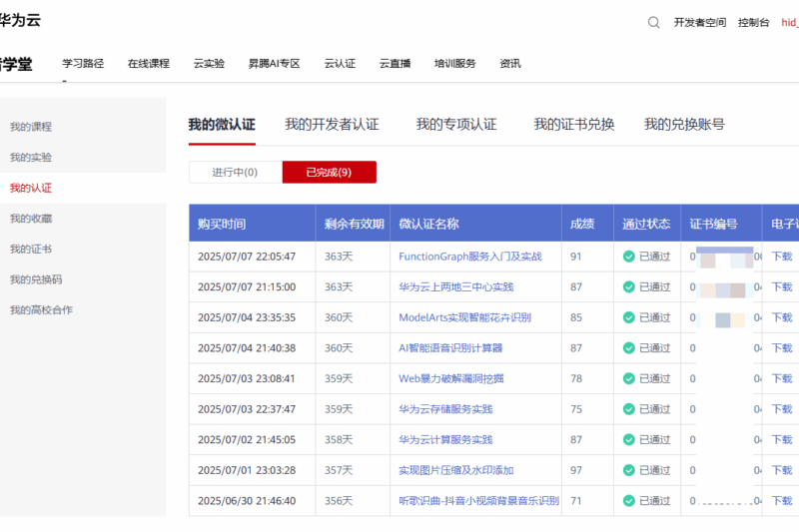Click the 购买时间 column header
The width and height of the screenshot is (799, 532).
[x=222, y=224]
